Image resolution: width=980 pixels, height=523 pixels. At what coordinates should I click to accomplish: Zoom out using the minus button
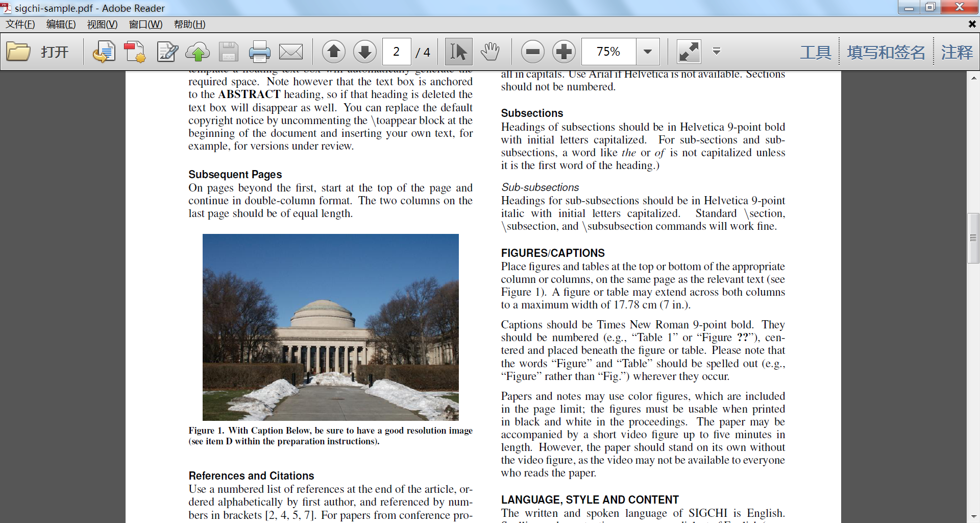click(x=533, y=52)
